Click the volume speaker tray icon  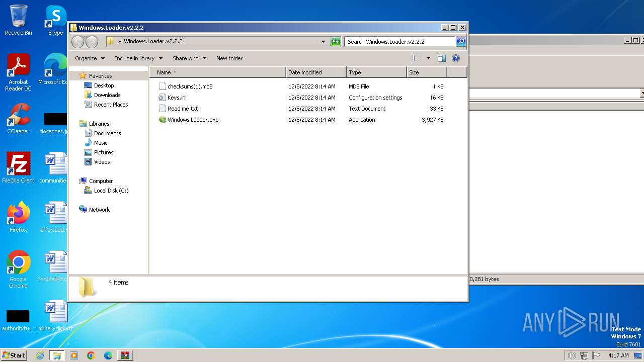[572, 355]
